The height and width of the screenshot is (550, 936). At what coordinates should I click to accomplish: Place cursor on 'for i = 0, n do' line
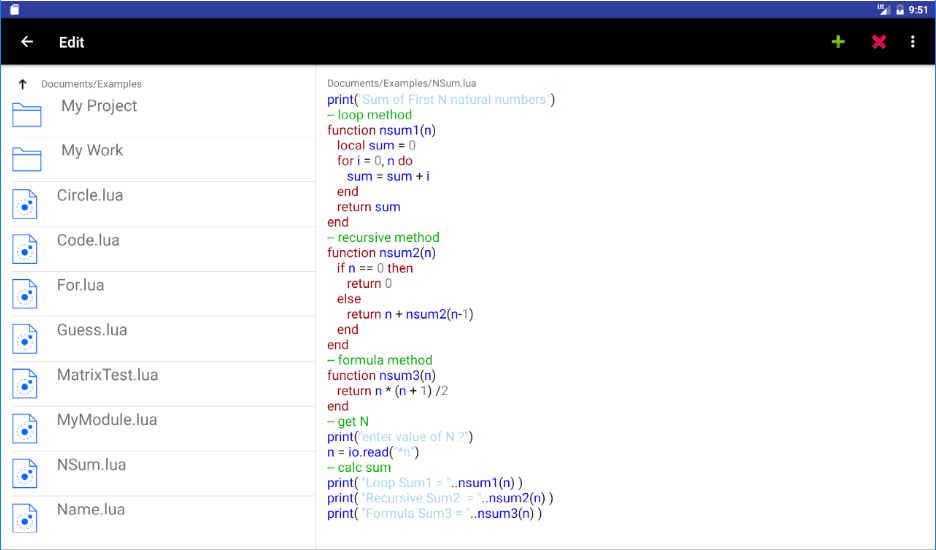pos(375,161)
